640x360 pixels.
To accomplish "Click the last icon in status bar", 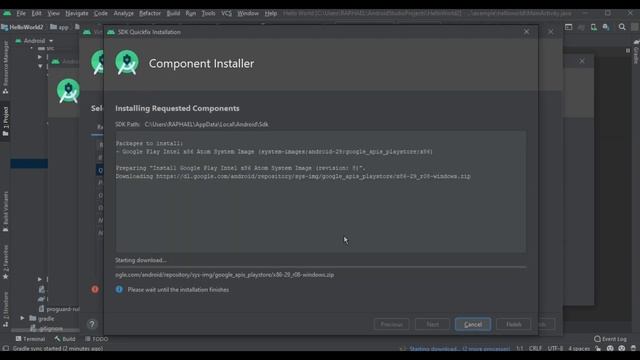I will (x=633, y=349).
